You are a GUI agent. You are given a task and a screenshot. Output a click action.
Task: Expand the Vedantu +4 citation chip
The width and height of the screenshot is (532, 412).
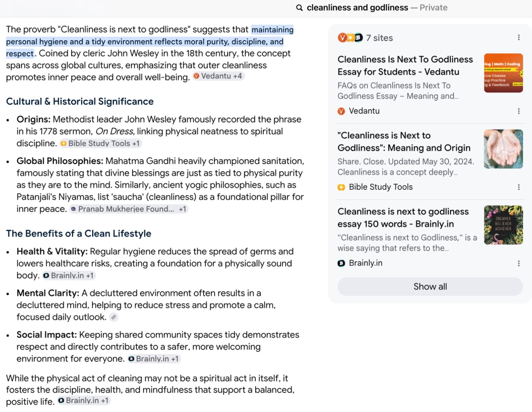(219, 76)
